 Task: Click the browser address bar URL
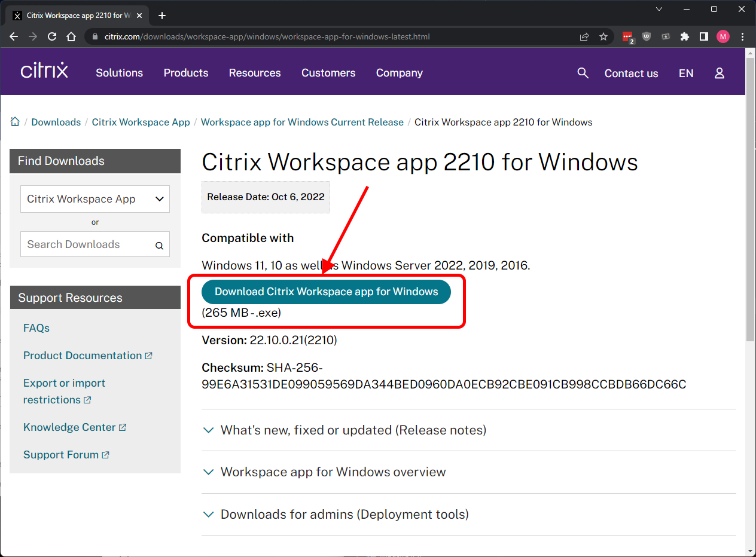(x=267, y=36)
